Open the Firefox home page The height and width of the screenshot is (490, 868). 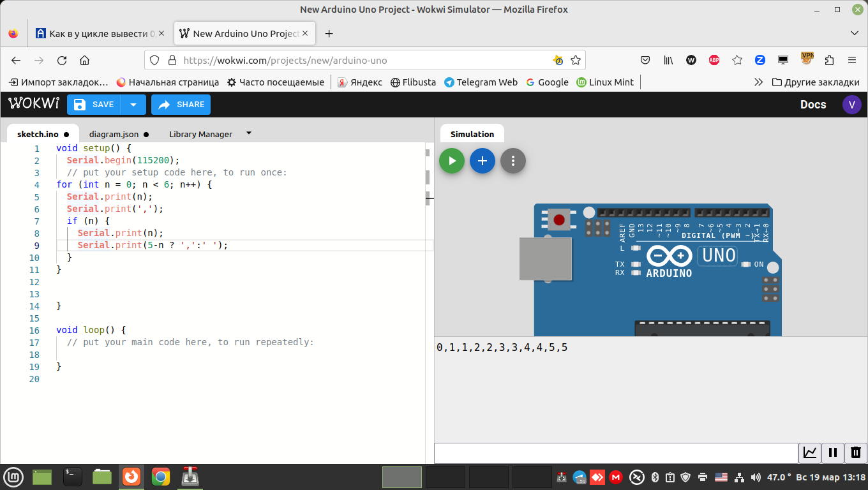coord(84,60)
